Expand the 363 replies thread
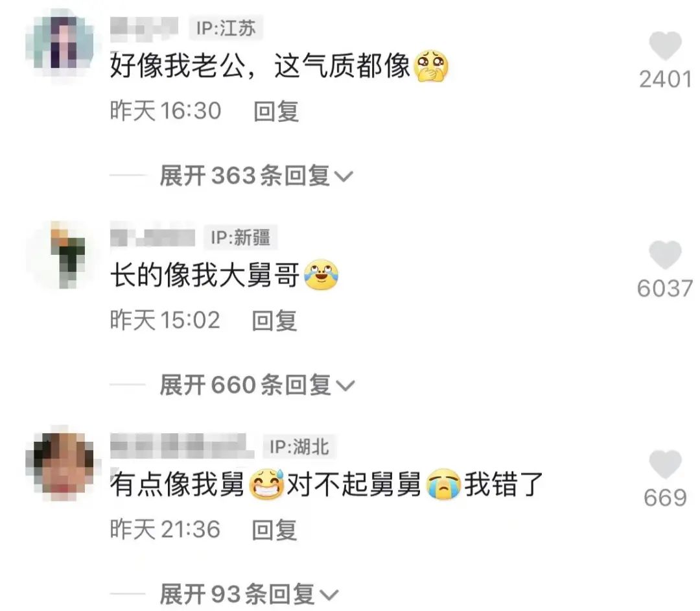 pos(256,176)
